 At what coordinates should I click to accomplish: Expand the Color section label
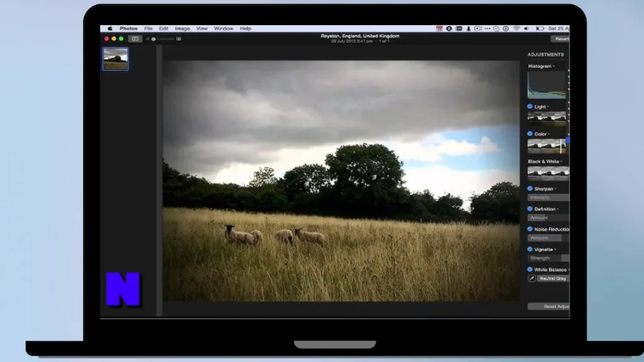click(540, 134)
